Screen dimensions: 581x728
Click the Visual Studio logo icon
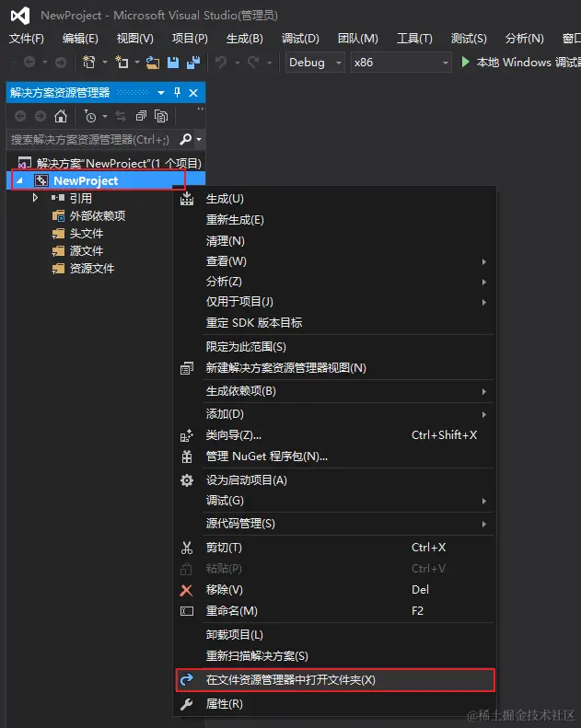20,16
